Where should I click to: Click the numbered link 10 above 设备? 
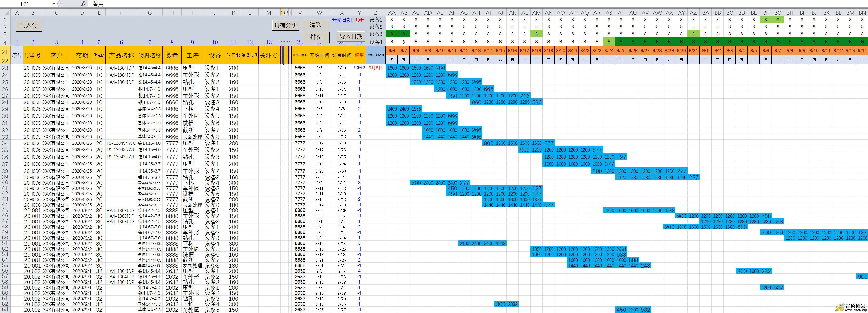click(x=215, y=42)
